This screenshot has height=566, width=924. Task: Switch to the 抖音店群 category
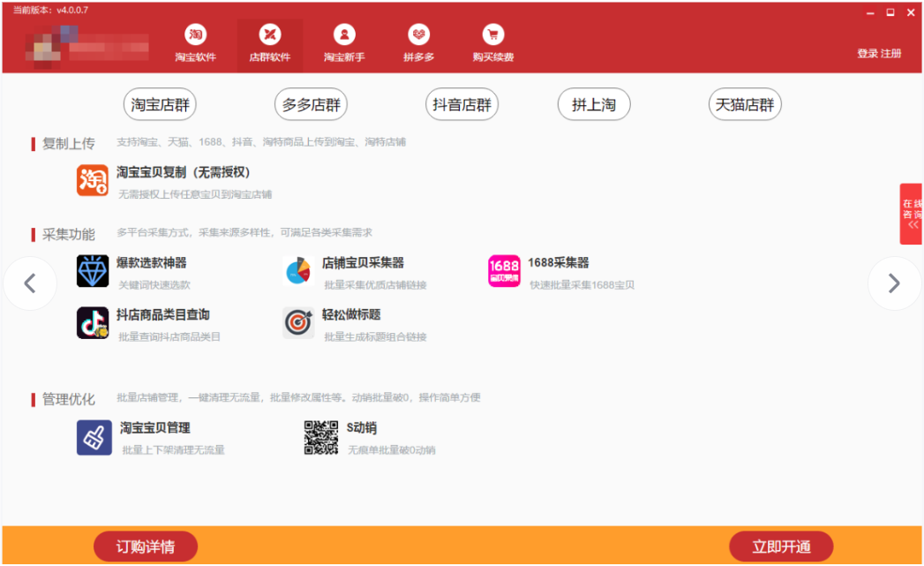pyautogui.click(x=462, y=104)
